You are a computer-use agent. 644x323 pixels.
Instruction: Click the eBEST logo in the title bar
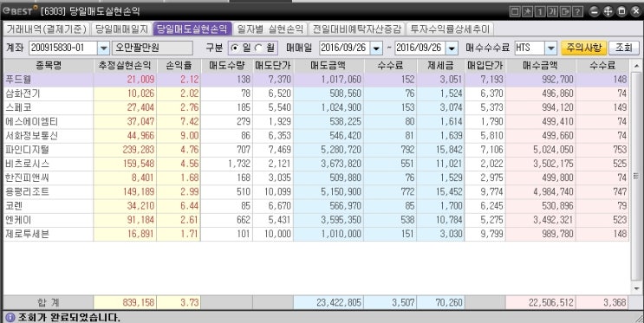(20, 11)
